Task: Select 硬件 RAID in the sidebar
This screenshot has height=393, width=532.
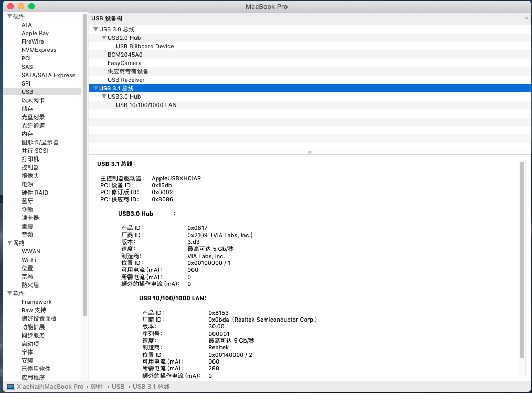Action: coord(35,193)
